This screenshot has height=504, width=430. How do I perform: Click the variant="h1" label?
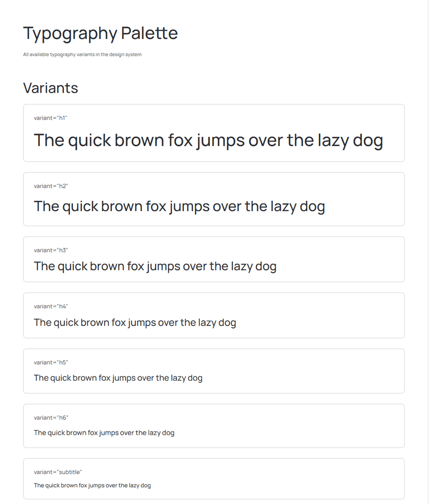pyautogui.click(x=50, y=118)
